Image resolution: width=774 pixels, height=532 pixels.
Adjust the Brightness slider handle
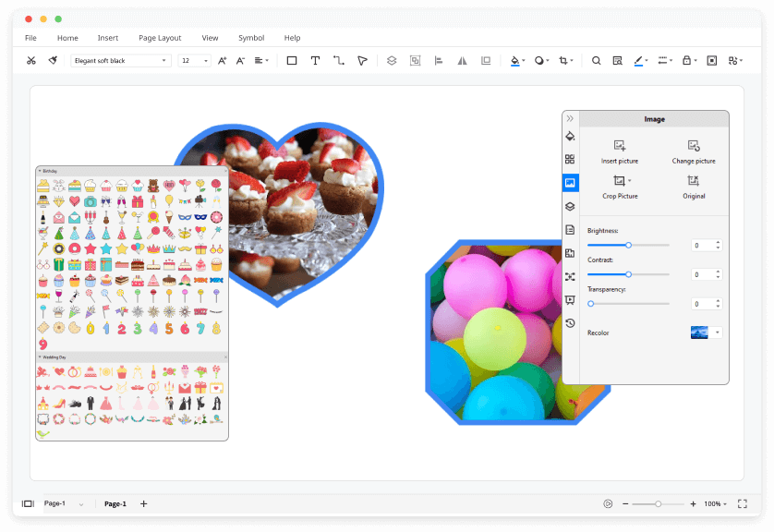point(628,245)
